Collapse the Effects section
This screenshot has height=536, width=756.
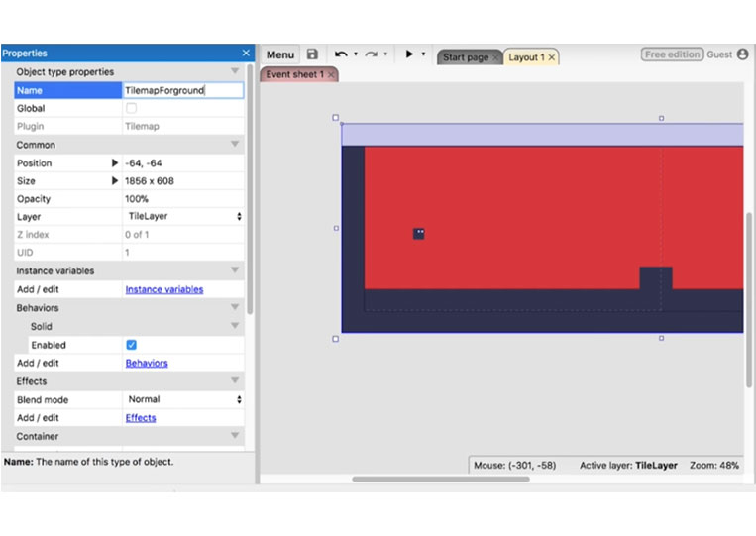235,380
